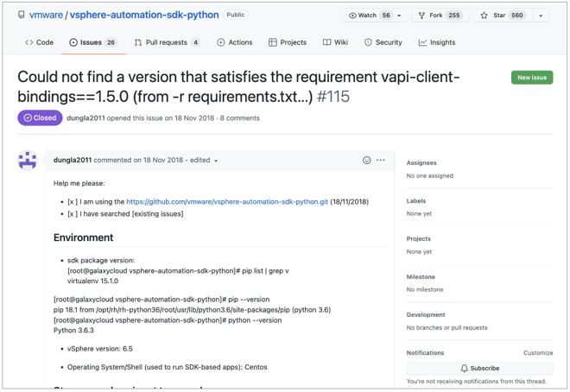This screenshot has width=570, height=392.
Task: Click the comment date 18 Nov 2018
Action: (x=163, y=161)
